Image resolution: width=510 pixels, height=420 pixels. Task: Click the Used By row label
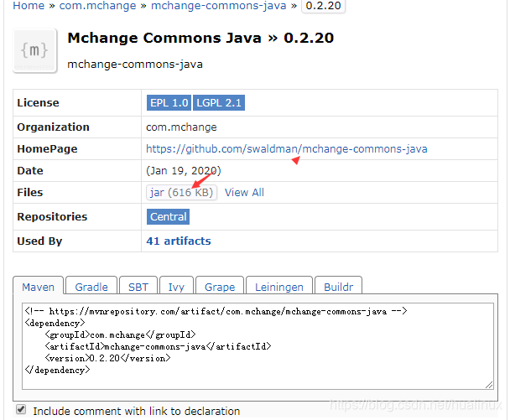(39, 241)
